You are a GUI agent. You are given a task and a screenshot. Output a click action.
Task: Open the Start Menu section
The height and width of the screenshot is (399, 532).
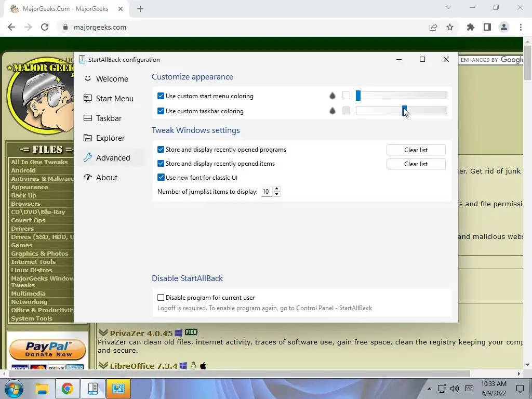coord(109,98)
